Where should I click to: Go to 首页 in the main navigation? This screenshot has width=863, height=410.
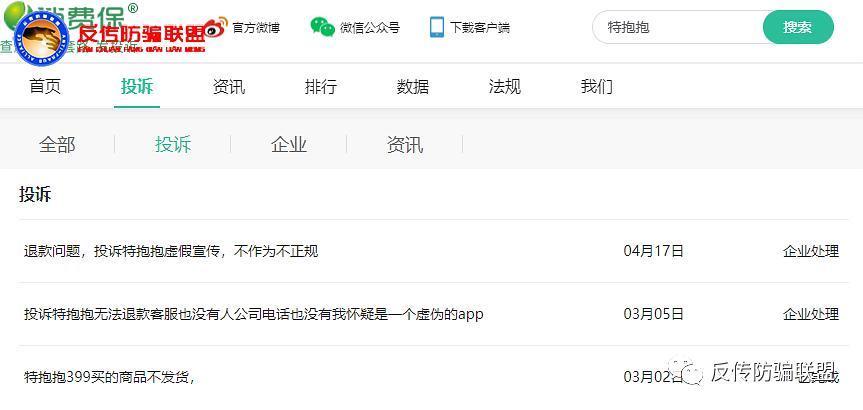(45, 87)
